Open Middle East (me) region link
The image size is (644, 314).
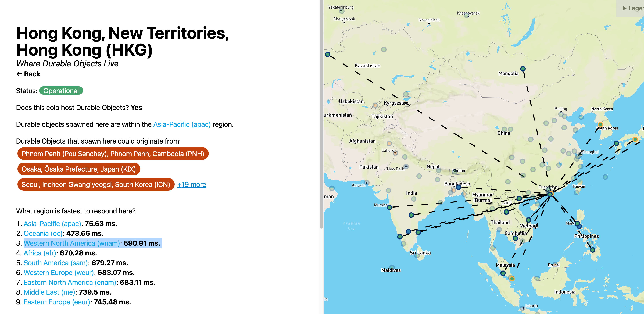coord(49,292)
